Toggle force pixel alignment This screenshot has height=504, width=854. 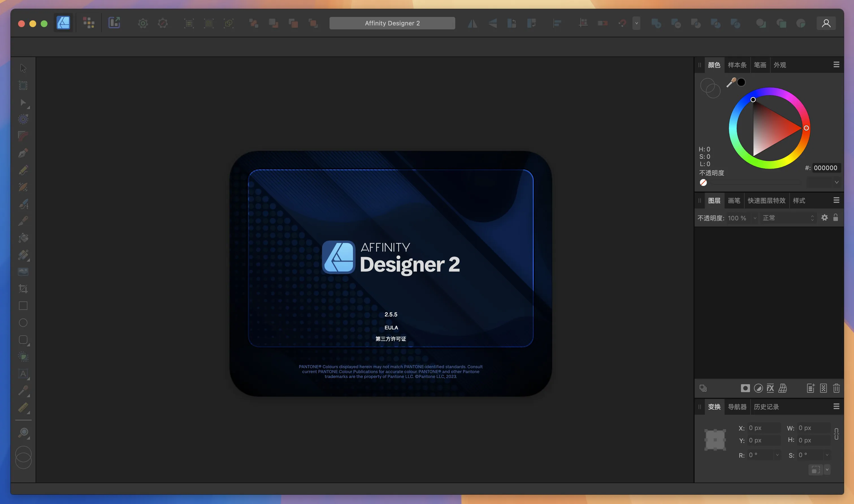583,23
